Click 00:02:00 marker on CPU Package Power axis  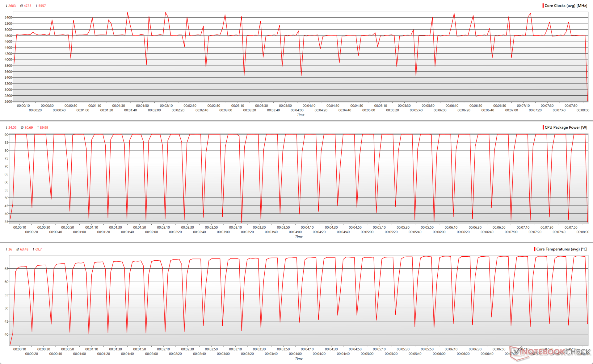(151, 232)
